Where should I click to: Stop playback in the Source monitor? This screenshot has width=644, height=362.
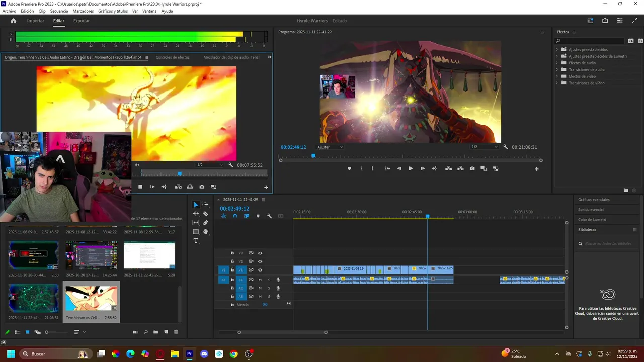point(140,187)
